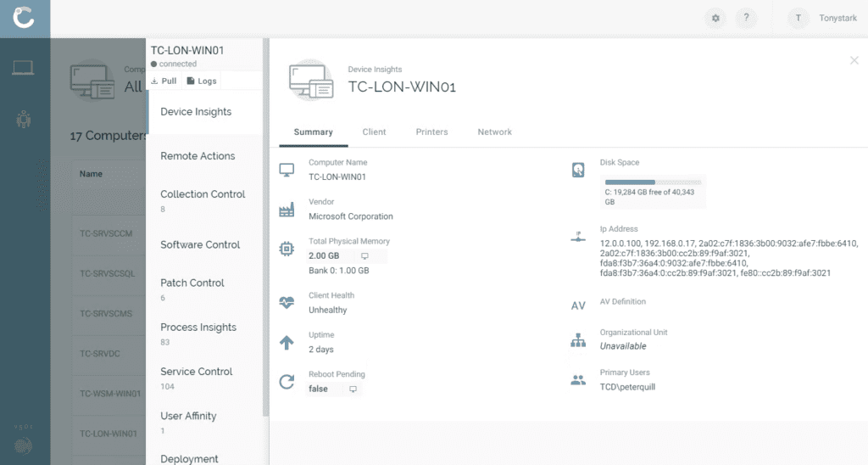868x465 pixels.
Task: Click the Unhealthy client health value
Action: click(328, 311)
